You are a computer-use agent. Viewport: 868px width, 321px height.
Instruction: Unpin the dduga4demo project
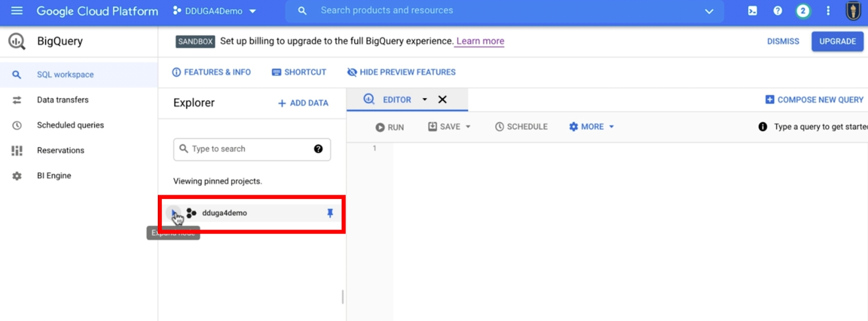tap(330, 213)
